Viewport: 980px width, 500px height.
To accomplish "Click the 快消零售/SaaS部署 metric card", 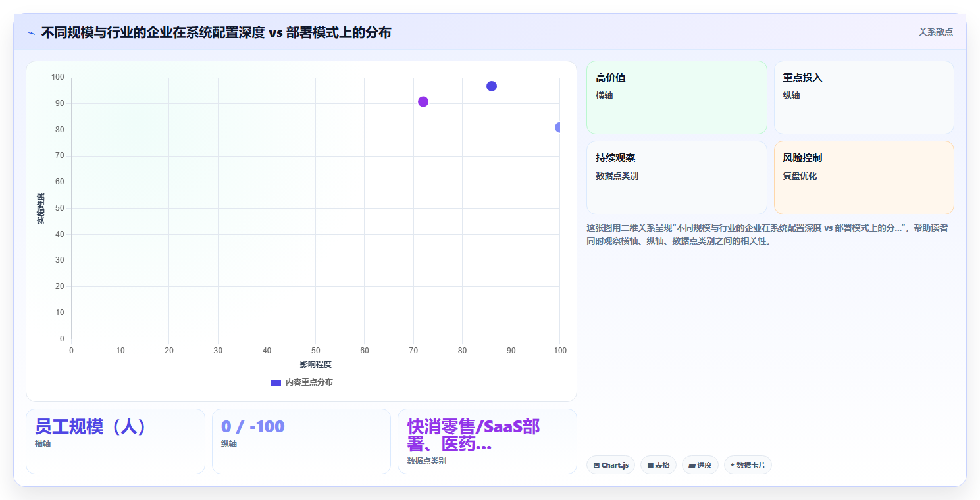I will [x=487, y=441].
